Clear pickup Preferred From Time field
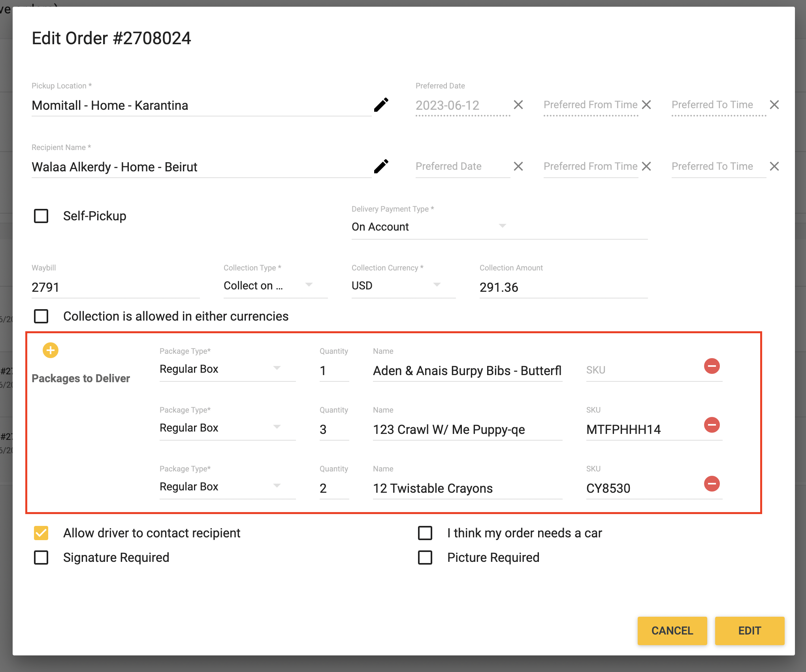The width and height of the screenshot is (806, 672). click(646, 105)
